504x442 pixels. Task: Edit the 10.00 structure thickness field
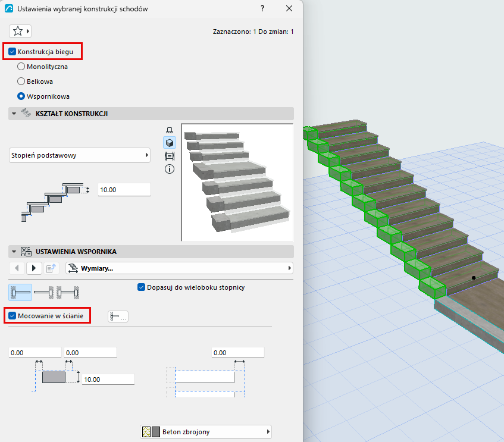[x=124, y=190]
